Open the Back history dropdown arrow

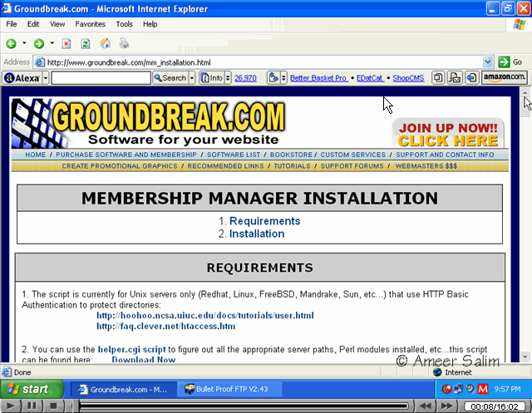point(24,43)
